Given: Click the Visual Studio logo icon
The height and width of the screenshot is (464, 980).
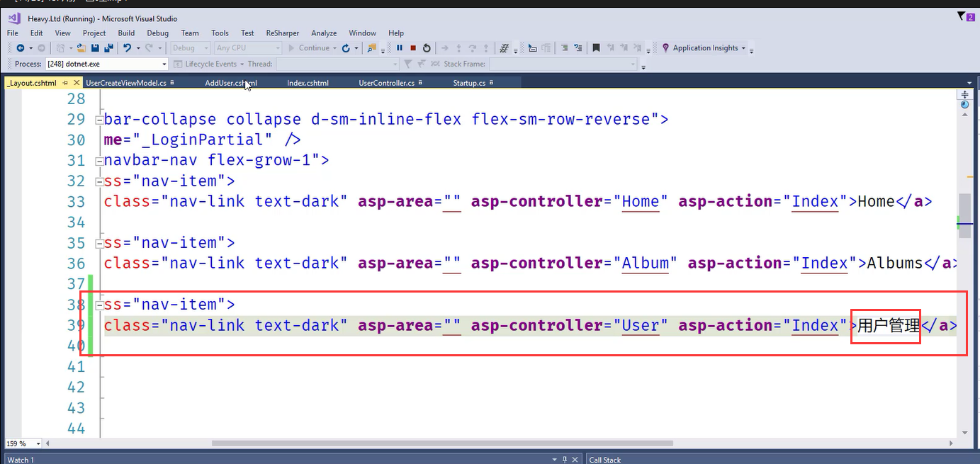Looking at the screenshot, I should [13, 18].
